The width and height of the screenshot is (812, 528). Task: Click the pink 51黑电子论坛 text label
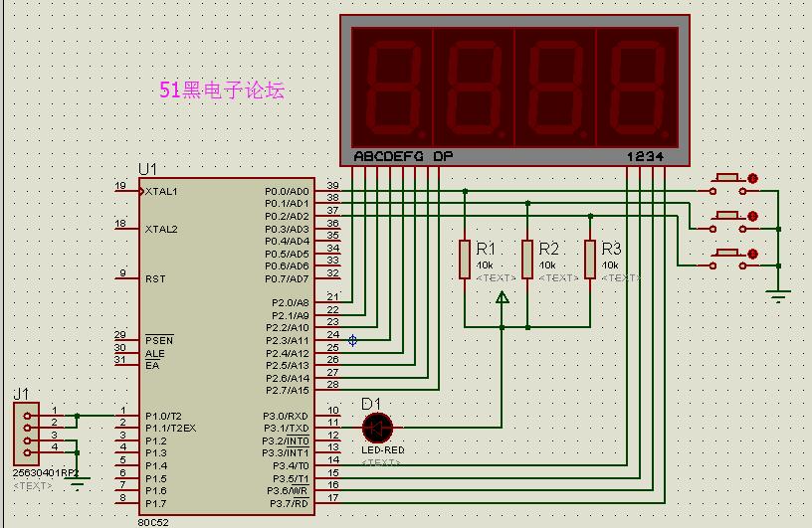pyautogui.click(x=222, y=90)
